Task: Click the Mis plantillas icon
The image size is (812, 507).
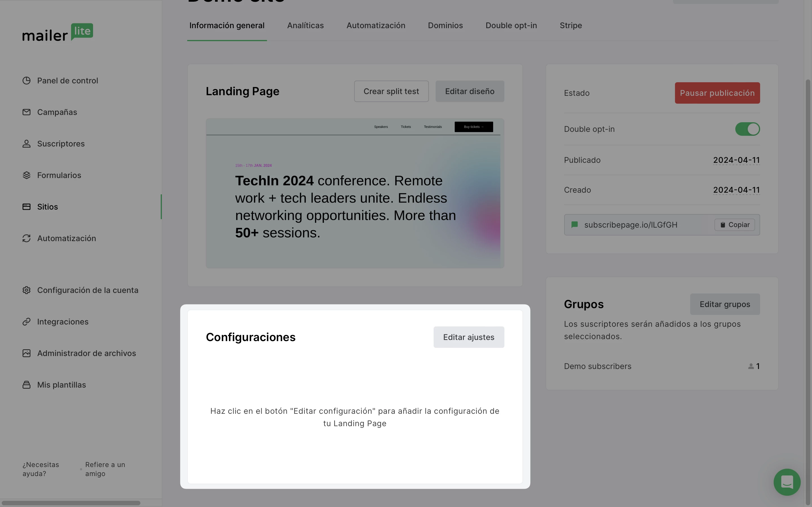Action: [x=27, y=385]
